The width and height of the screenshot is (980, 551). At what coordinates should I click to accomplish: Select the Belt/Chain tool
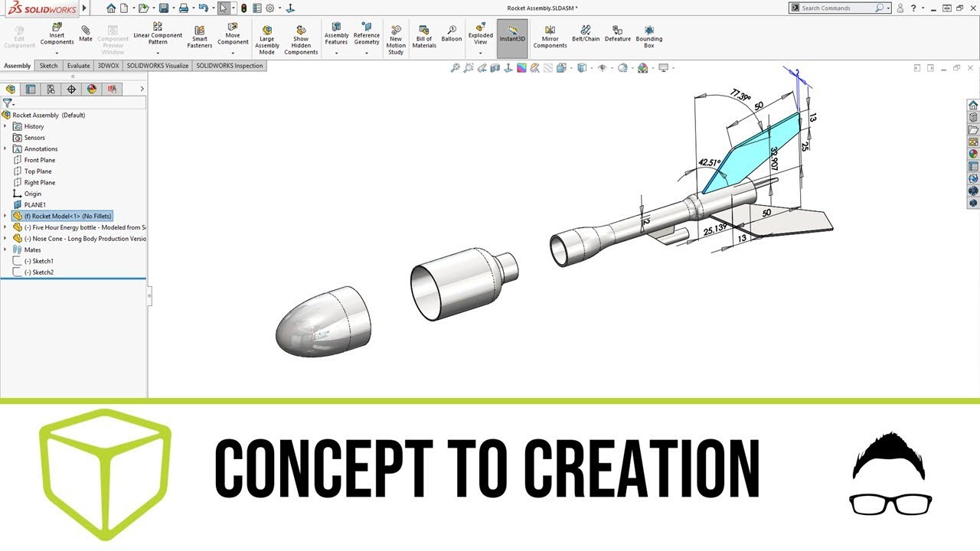click(586, 34)
